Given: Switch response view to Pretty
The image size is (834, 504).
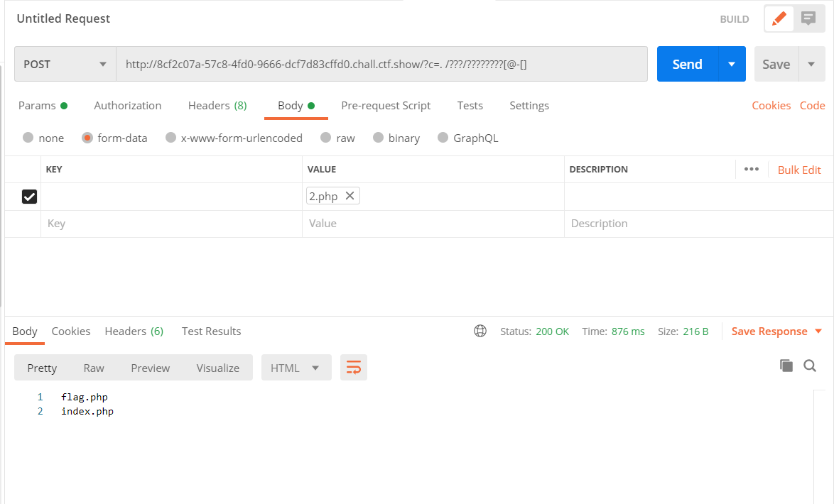Looking at the screenshot, I should click(x=42, y=368).
